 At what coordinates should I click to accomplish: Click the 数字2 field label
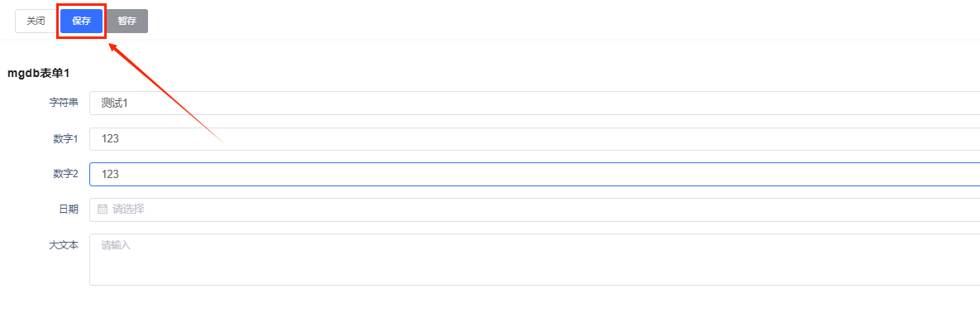click(65, 174)
